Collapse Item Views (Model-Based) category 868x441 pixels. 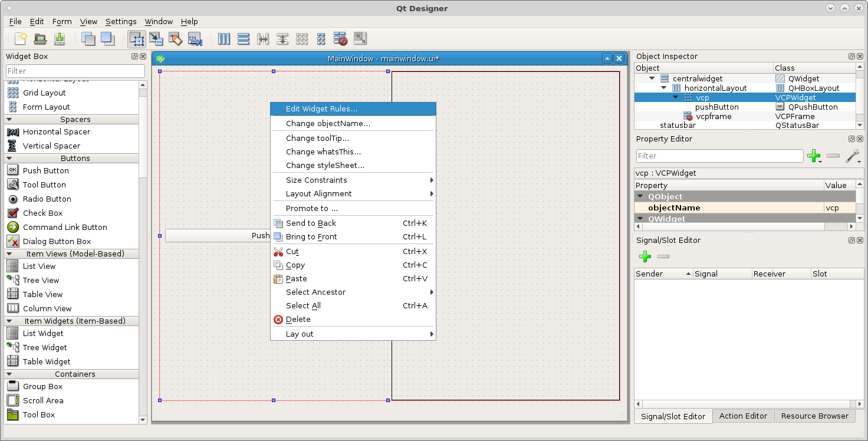9,254
